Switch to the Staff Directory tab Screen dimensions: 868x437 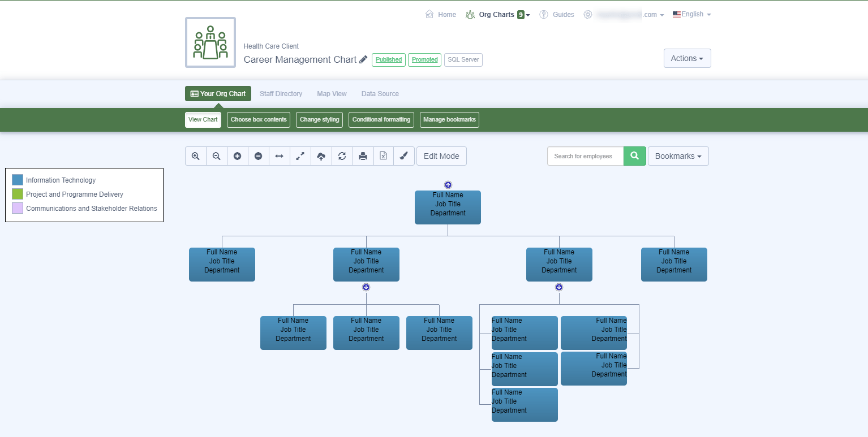[281, 94]
